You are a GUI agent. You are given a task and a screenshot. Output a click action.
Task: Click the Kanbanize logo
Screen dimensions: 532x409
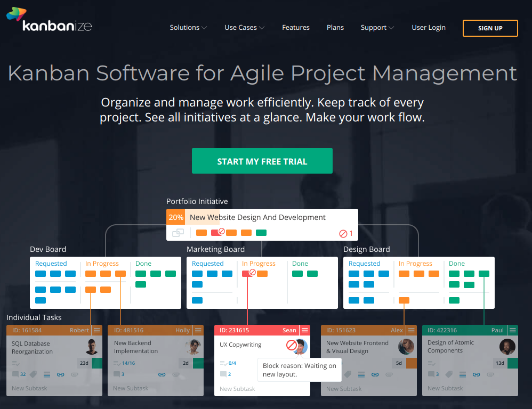pyautogui.click(x=49, y=19)
